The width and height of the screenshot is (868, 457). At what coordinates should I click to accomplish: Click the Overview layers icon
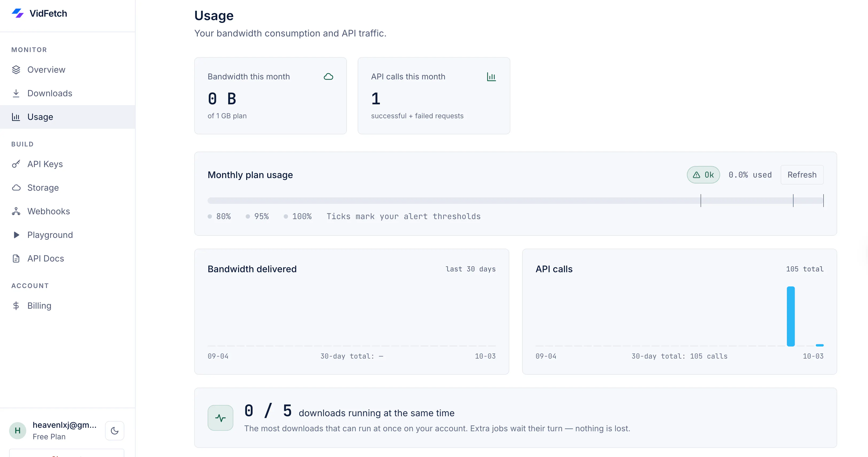(16, 70)
